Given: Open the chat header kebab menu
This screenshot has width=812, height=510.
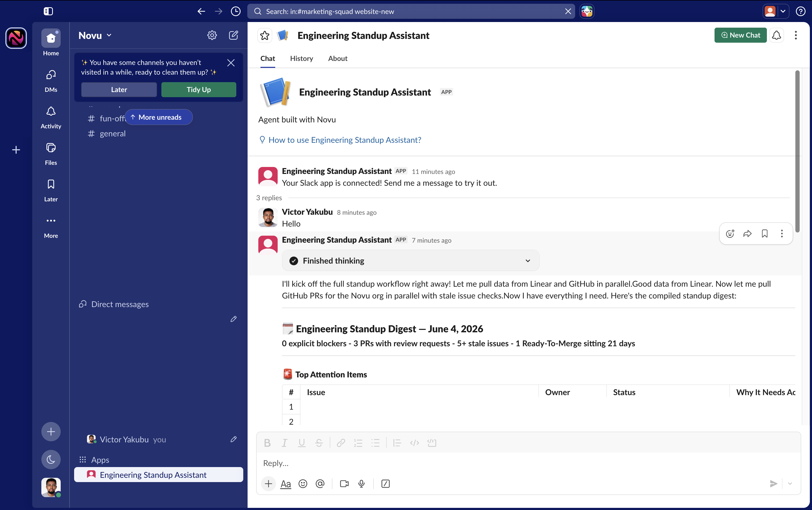Looking at the screenshot, I should coord(796,35).
